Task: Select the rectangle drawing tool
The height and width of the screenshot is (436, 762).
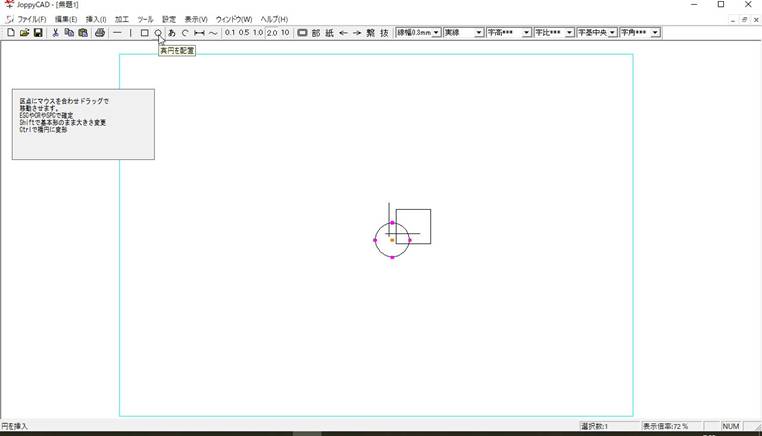Action: coord(144,33)
